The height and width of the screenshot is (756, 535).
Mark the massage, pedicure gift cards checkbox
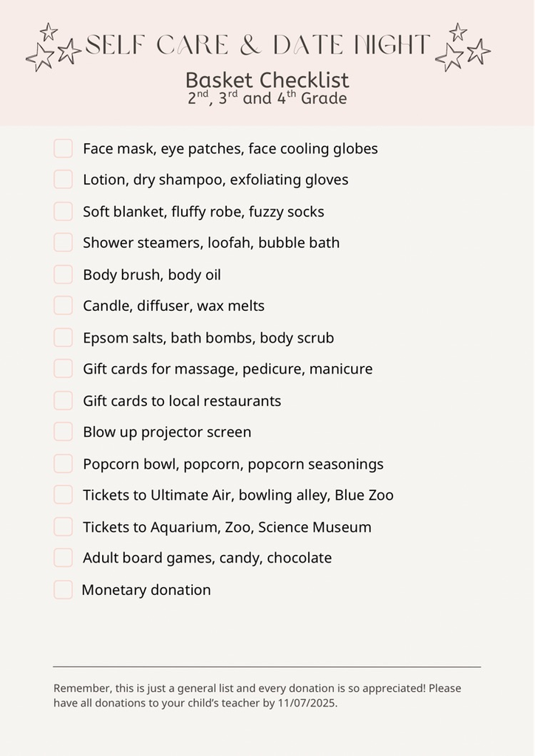tap(63, 368)
